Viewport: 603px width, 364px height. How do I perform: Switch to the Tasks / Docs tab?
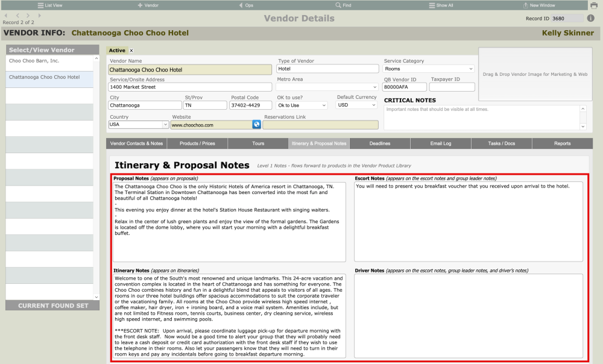click(502, 143)
